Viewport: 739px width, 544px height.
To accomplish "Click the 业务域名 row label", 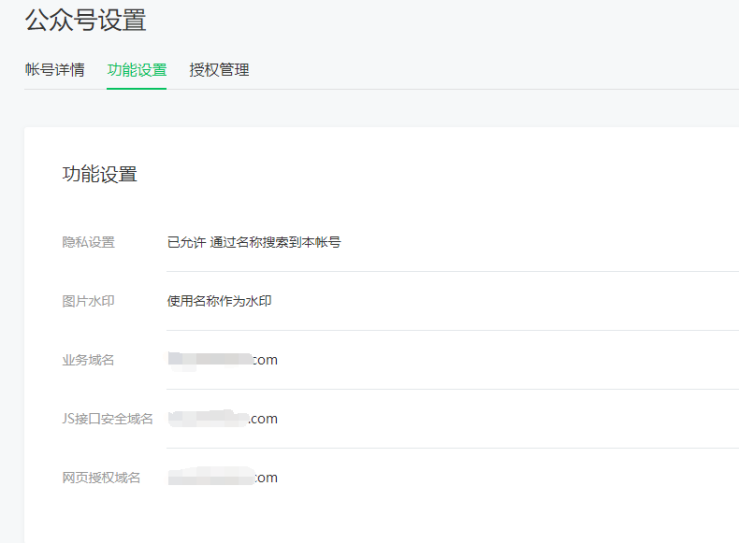I will pos(88,360).
